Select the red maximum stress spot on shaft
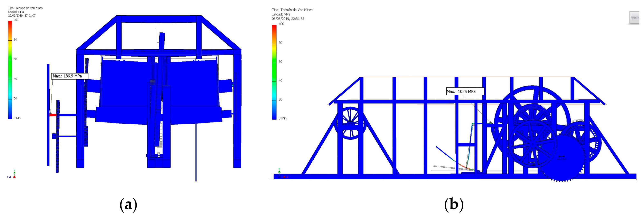Viewport: 644px width, 218px height. pyautogui.click(x=53, y=115)
